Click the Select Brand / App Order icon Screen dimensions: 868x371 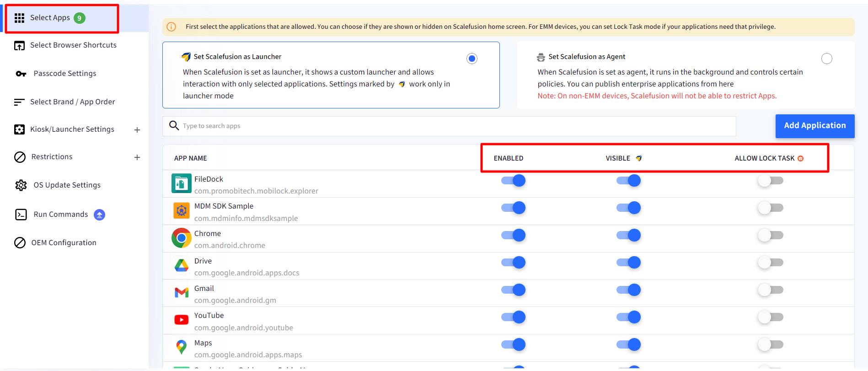(x=19, y=102)
